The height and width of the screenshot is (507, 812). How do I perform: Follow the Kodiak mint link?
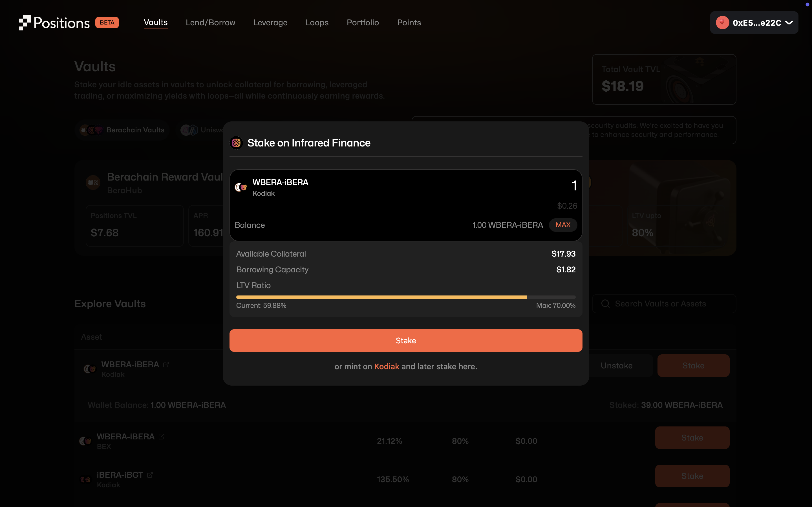point(387,366)
